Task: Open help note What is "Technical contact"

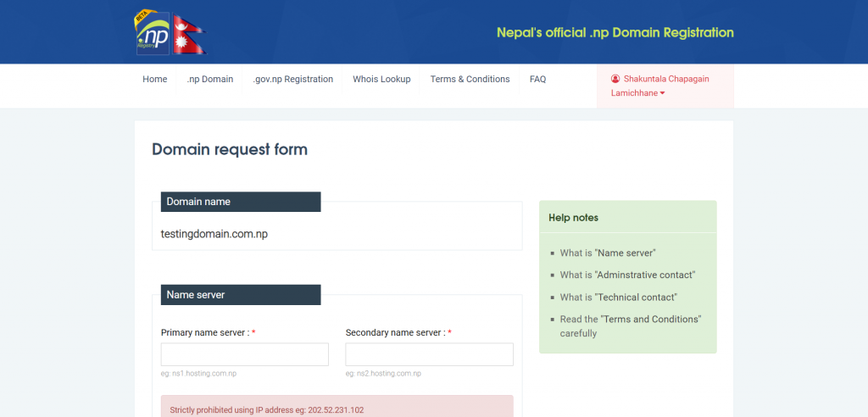Action: [x=618, y=297]
